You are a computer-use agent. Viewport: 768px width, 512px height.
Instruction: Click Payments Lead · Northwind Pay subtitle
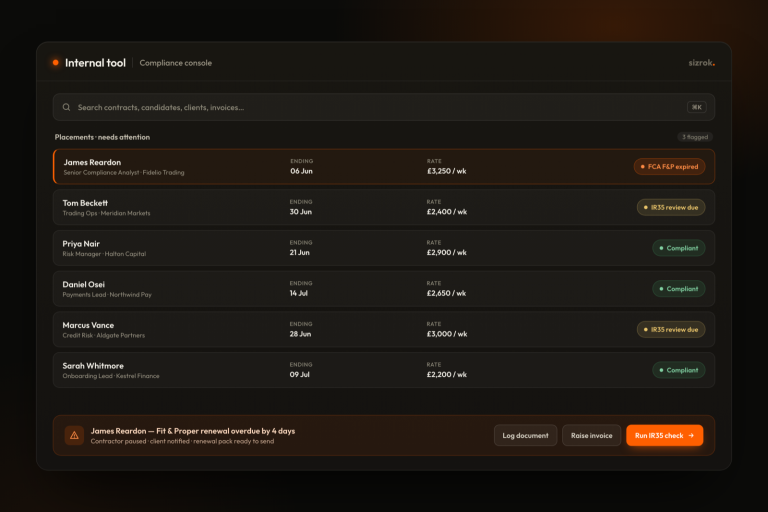tap(107, 294)
